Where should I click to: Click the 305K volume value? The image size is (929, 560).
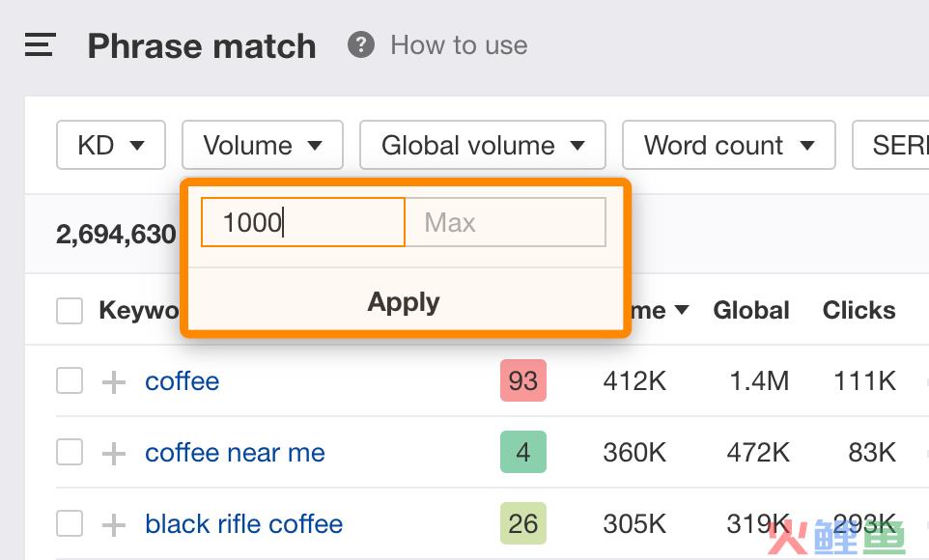pyautogui.click(x=634, y=524)
